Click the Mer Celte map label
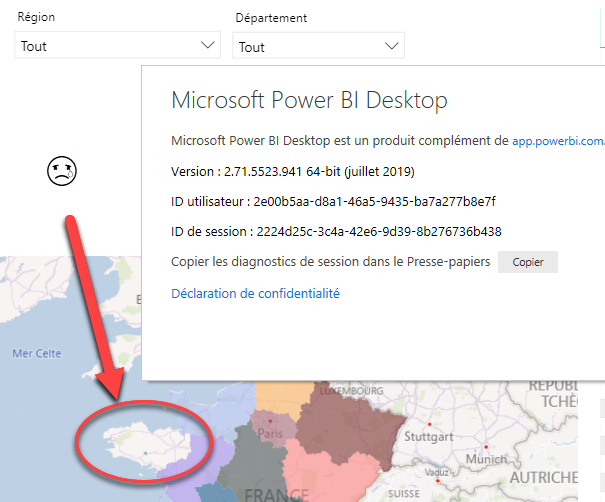The width and height of the screenshot is (605, 502). coord(37,353)
